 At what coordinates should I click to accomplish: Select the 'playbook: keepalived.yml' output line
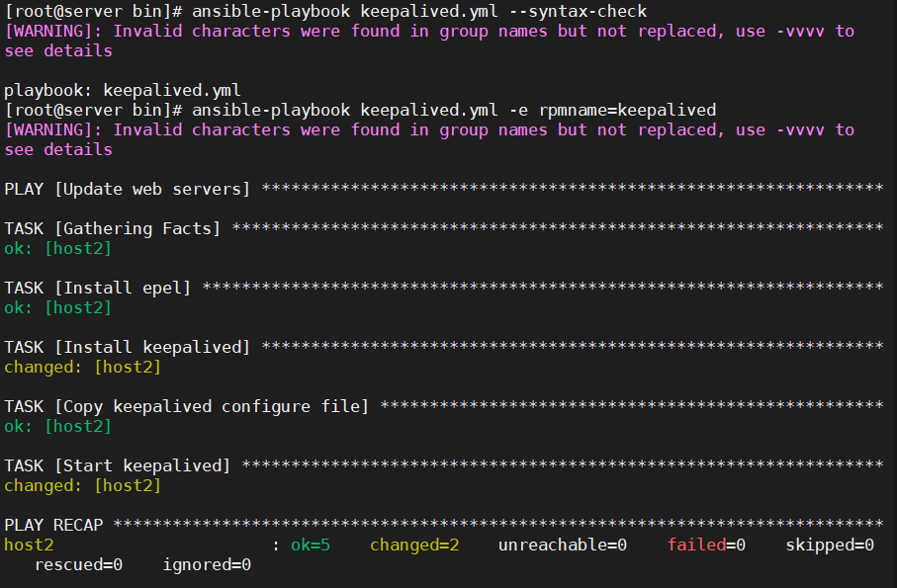[x=123, y=90]
